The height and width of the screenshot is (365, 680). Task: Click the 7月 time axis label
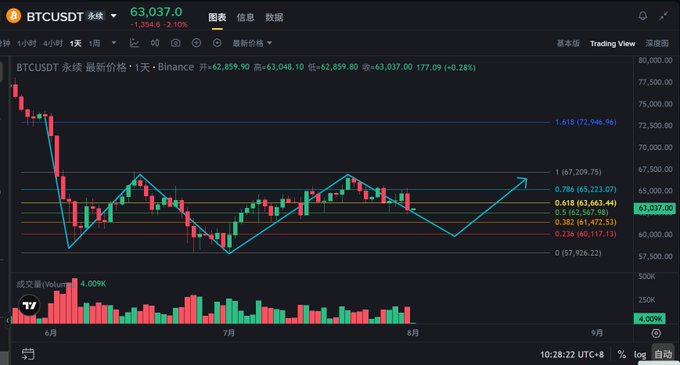click(229, 333)
